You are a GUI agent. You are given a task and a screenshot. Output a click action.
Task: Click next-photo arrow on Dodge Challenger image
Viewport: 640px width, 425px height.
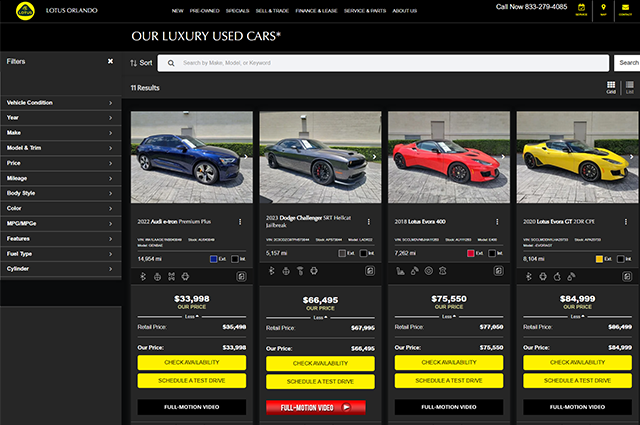[374, 157]
